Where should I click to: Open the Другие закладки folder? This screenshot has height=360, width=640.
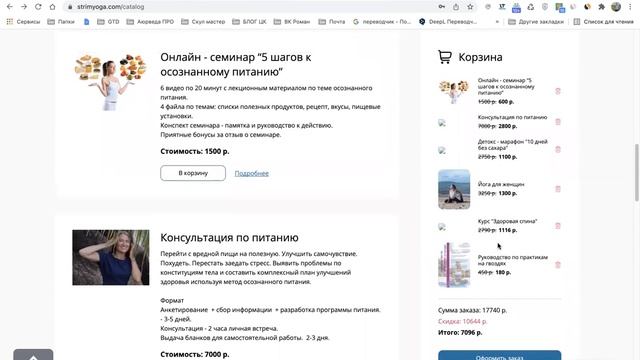[x=536, y=22]
